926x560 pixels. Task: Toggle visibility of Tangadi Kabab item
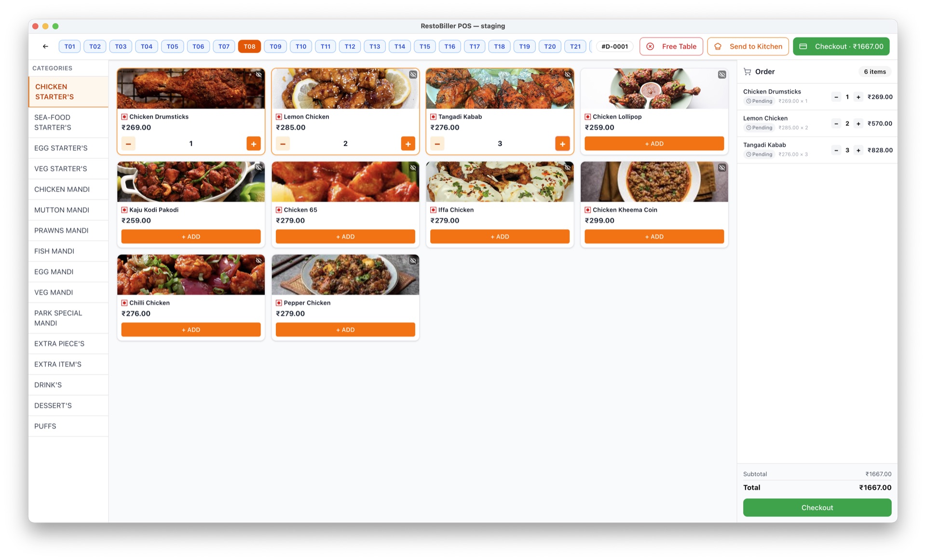click(x=568, y=75)
